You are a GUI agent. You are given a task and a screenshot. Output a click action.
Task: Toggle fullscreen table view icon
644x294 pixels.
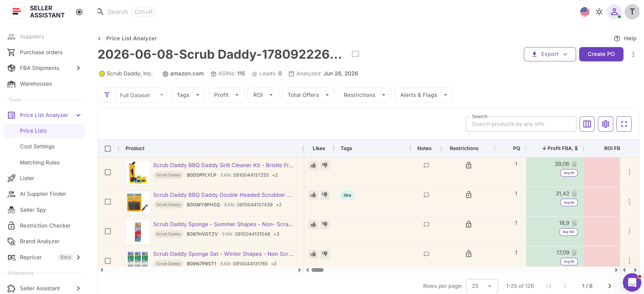tap(624, 124)
